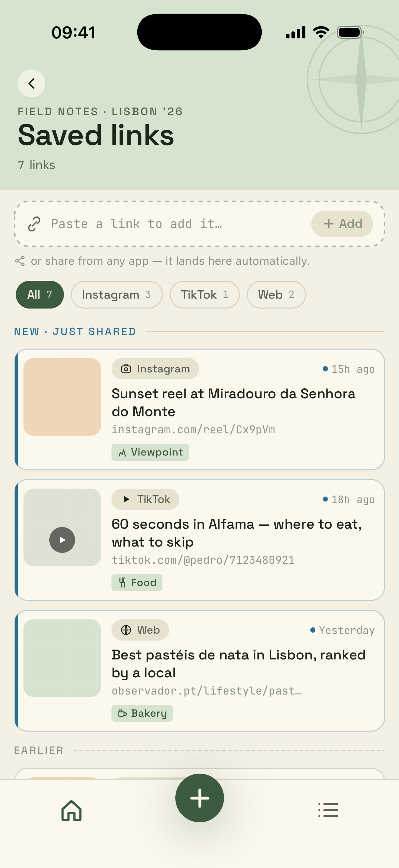Filter links by Instagram
Screen dimensions: 399x868
pos(116,295)
